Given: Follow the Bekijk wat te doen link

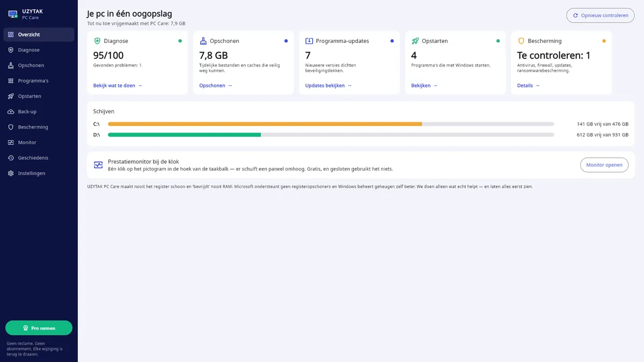Looking at the screenshot, I should coord(118,85).
